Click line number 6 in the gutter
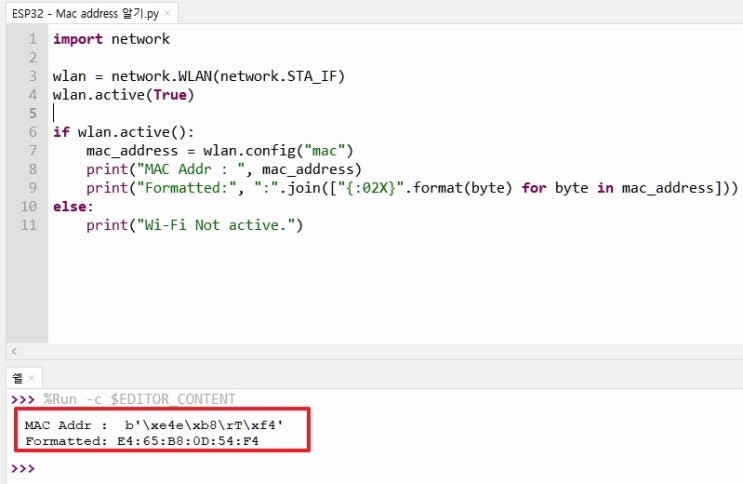The height and width of the screenshot is (484, 743). 32,132
